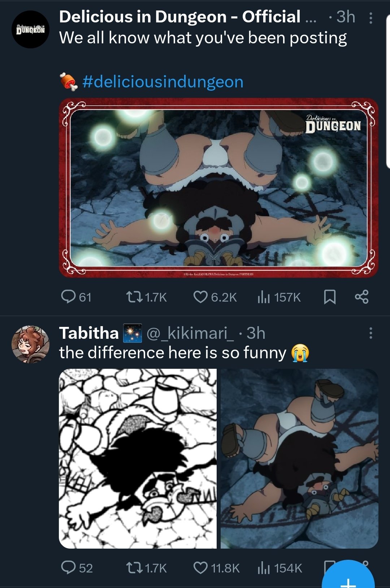Open more options on Delicious in Dungeon post
This screenshot has width=390, height=588.
pos(370,18)
